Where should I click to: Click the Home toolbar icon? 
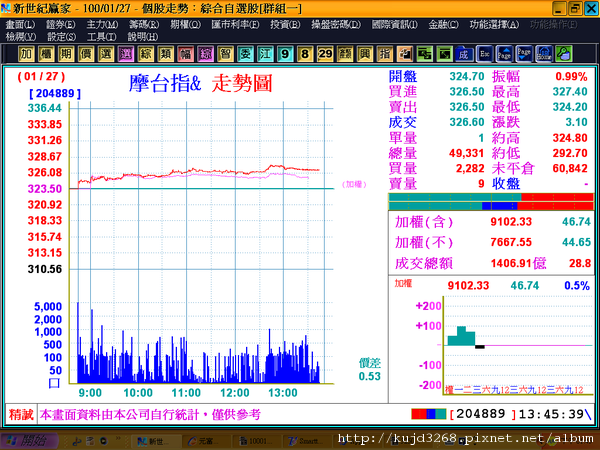(544, 54)
